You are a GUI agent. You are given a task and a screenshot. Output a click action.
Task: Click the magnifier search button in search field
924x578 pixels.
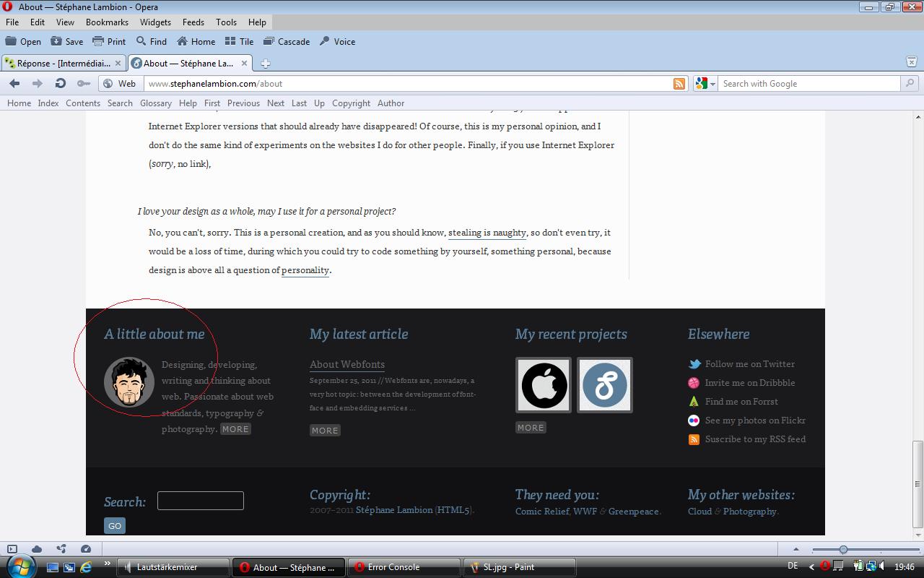pyautogui.click(x=910, y=84)
